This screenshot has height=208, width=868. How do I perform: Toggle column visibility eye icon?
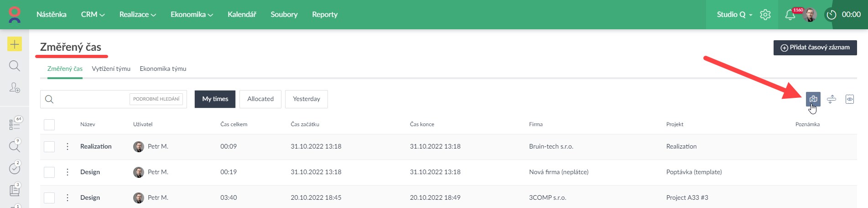pos(850,99)
